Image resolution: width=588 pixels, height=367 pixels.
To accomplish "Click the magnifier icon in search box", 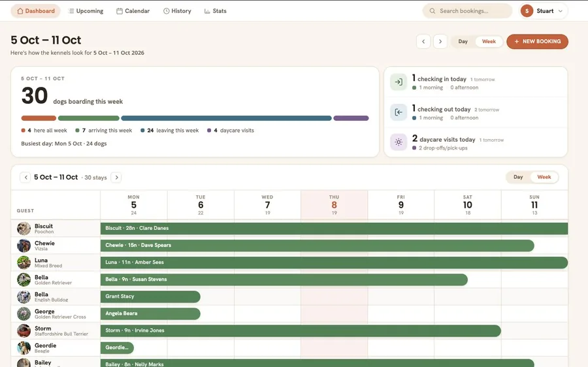I will [432, 11].
